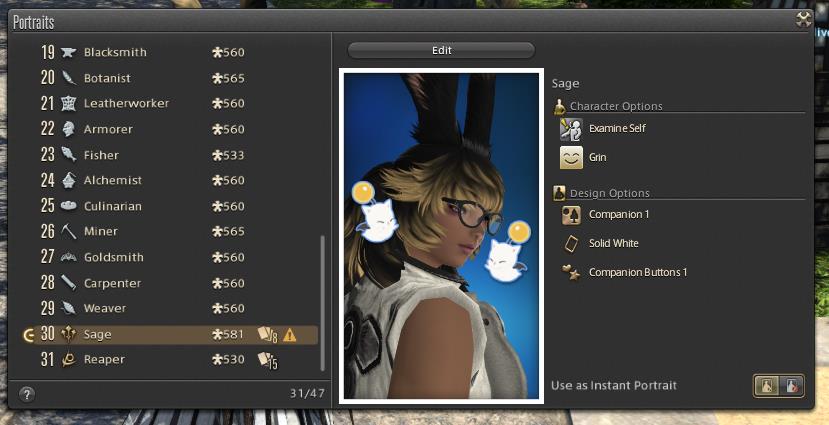Close the Portraits window
This screenshot has width=829, height=425.
point(803,18)
